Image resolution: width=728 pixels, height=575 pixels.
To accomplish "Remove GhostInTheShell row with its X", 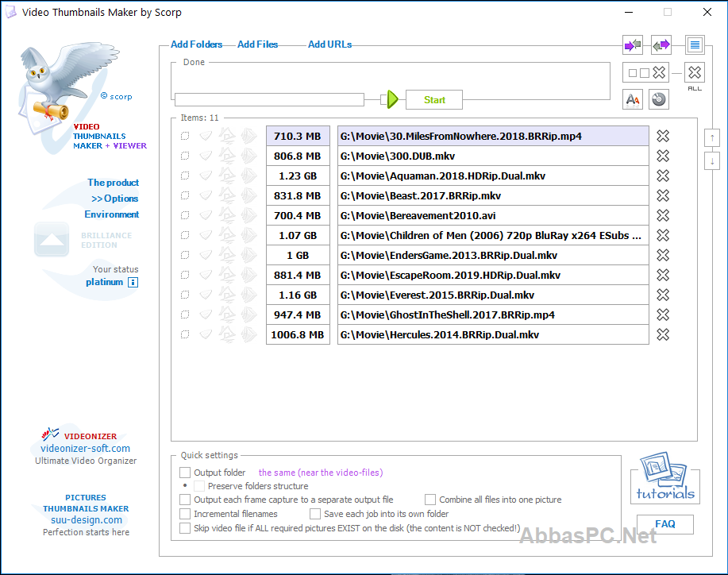I will [x=663, y=315].
